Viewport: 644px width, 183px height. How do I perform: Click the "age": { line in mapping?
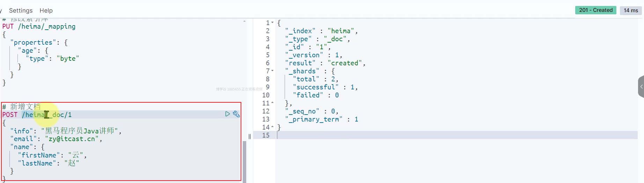[33, 51]
